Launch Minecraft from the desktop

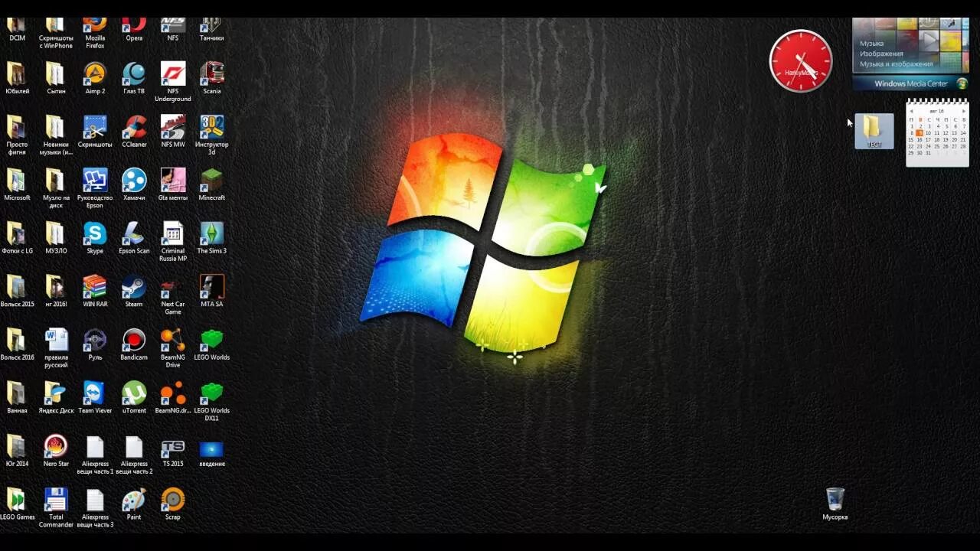[211, 184]
